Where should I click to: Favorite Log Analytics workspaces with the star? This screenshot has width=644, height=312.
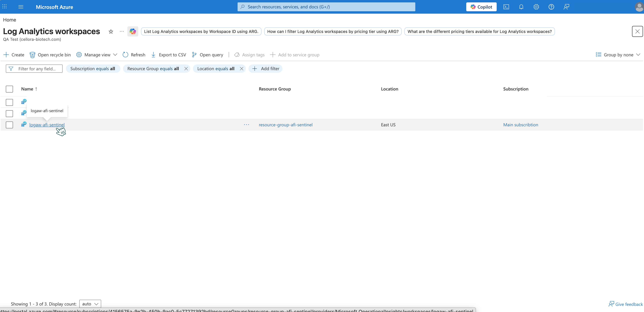click(111, 31)
